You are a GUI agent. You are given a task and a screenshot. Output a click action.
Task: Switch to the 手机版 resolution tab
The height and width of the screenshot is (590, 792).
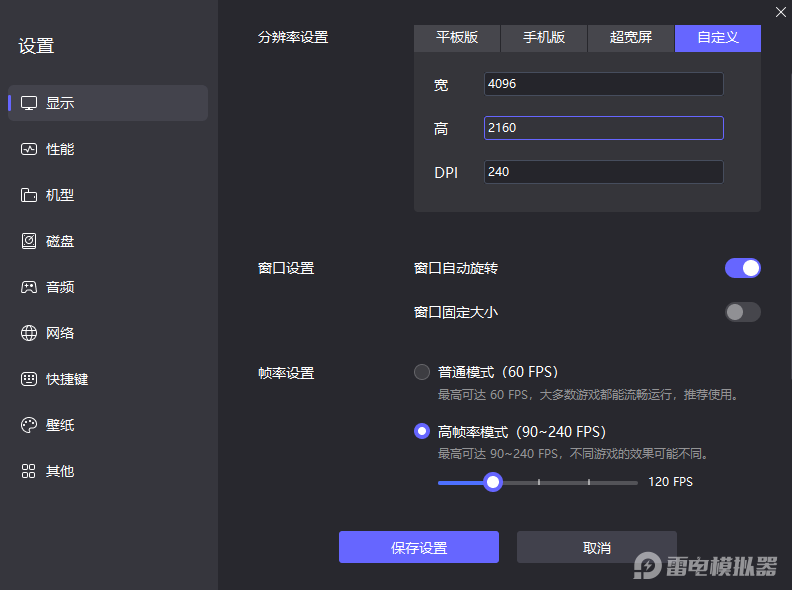pyautogui.click(x=543, y=38)
